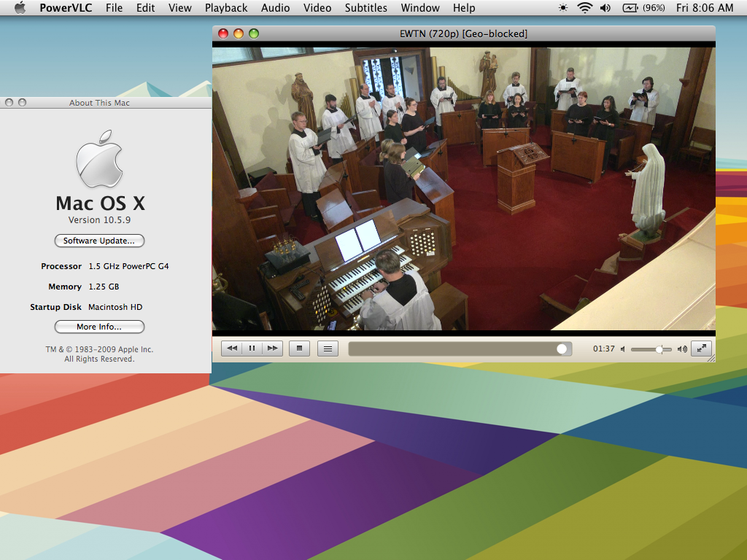Click the Startup Disk value Macintosh HD
Image resolution: width=747 pixels, height=560 pixels.
[115, 307]
